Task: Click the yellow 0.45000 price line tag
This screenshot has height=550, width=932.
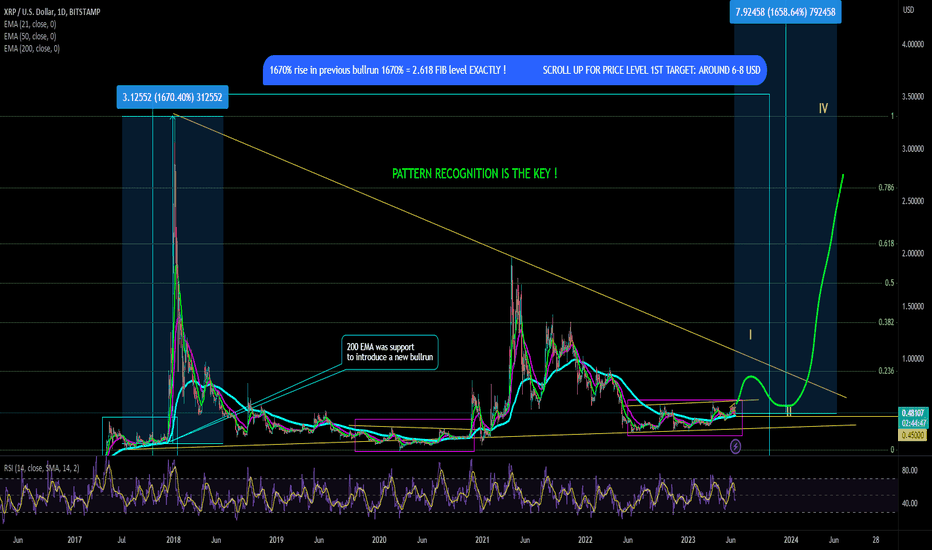Action: [x=914, y=435]
